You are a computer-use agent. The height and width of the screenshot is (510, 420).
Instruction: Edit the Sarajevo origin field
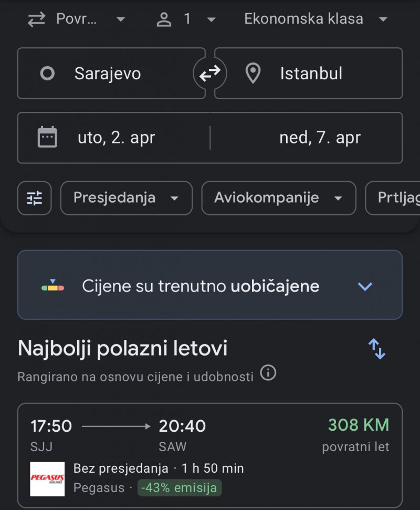[x=111, y=73]
